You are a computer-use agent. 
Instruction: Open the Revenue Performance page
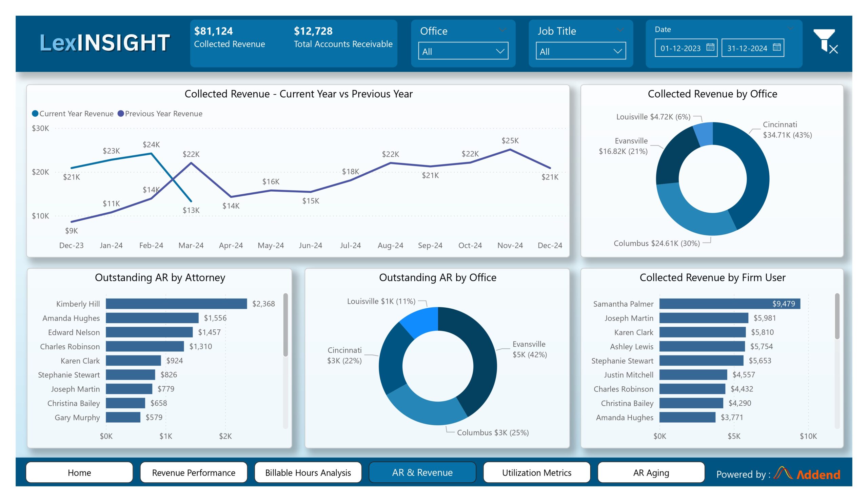(194, 472)
